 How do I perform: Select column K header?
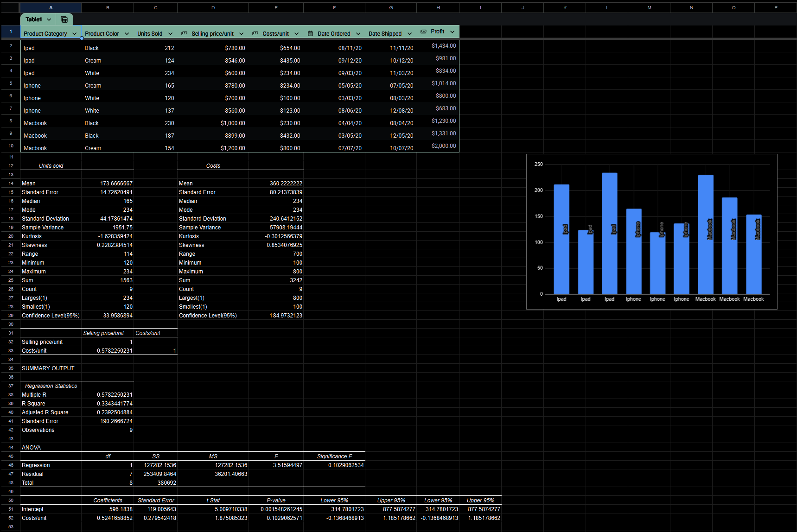point(565,7)
